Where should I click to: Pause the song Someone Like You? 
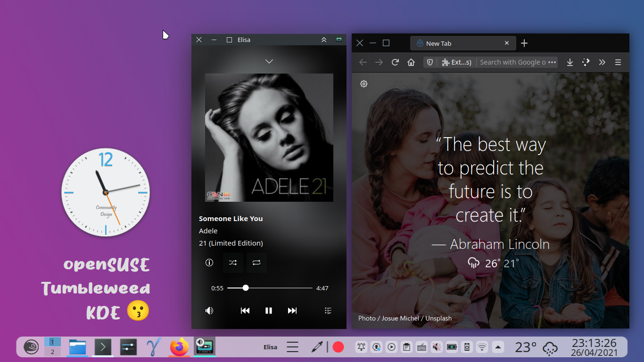tap(269, 311)
